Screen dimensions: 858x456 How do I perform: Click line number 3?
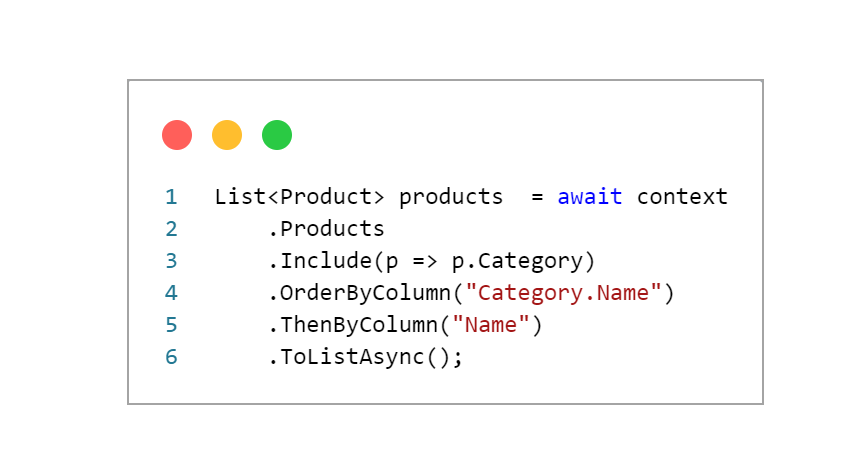(171, 261)
